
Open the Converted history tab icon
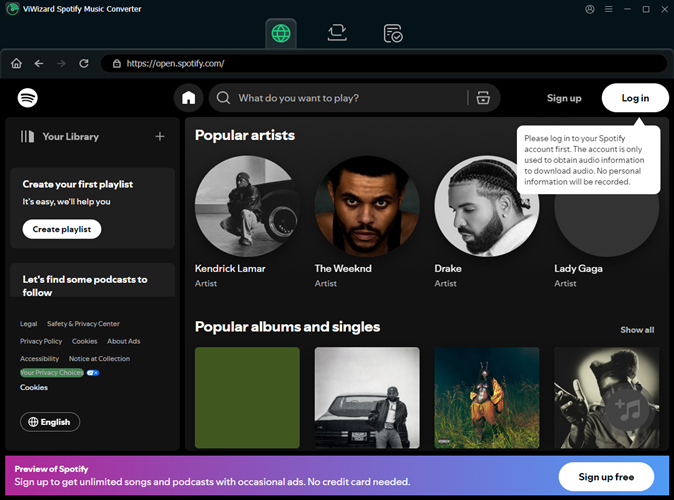393,33
